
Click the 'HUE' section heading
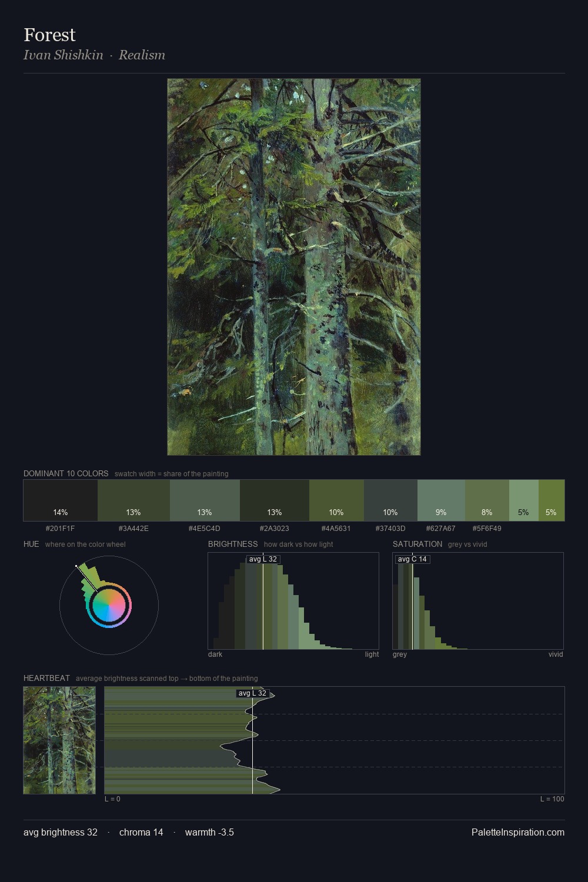click(31, 544)
